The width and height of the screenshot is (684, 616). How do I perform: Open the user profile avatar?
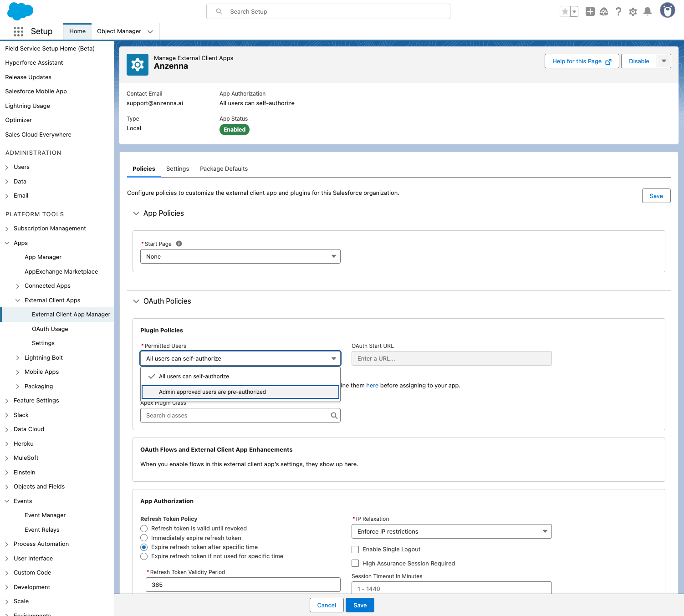coord(667,10)
